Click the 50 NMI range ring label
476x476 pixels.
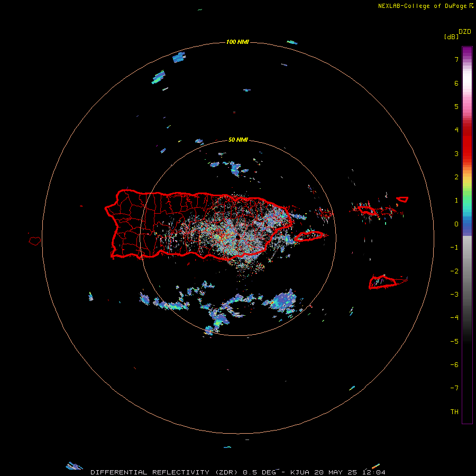pyautogui.click(x=238, y=140)
